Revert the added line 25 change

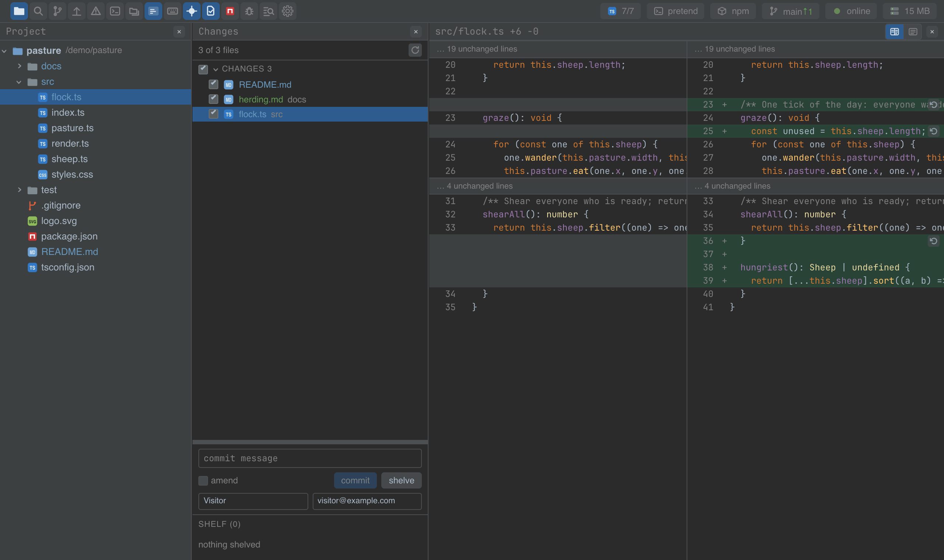pyautogui.click(x=933, y=131)
